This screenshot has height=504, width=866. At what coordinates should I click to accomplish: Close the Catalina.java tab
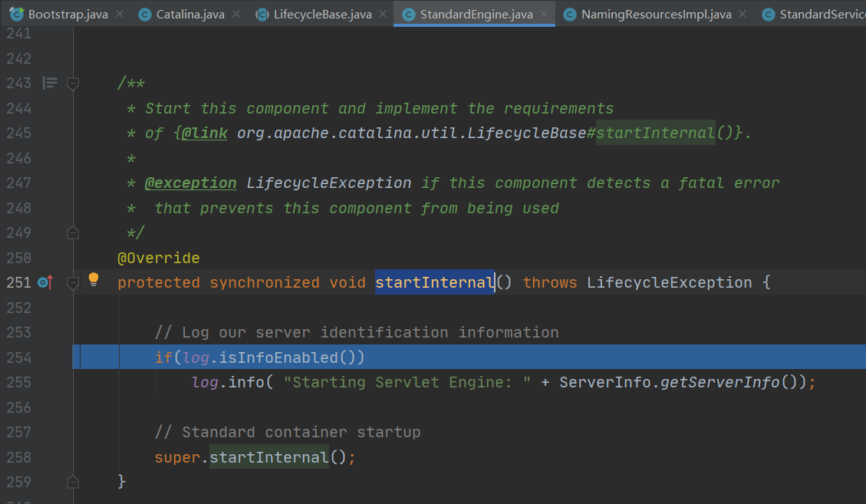tap(235, 15)
